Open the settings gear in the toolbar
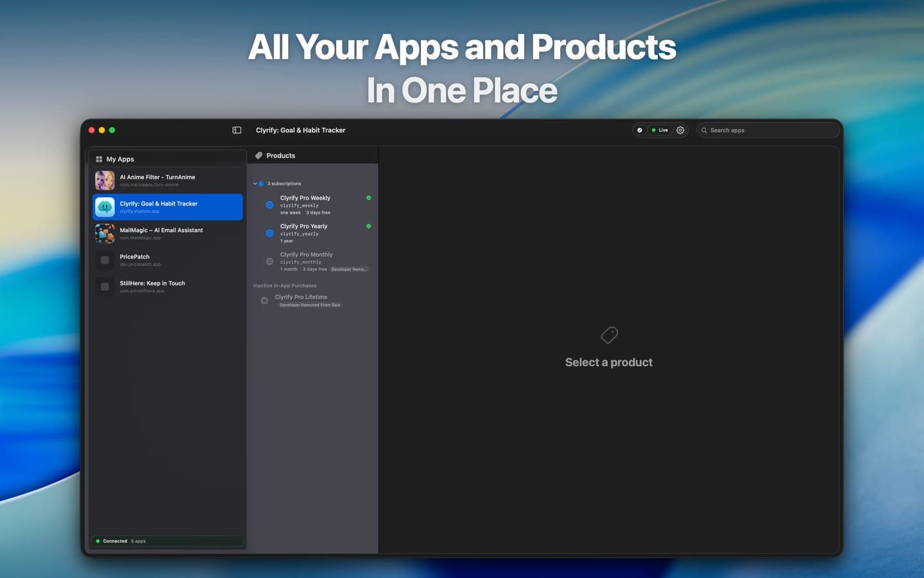The image size is (924, 578). pos(680,130)
